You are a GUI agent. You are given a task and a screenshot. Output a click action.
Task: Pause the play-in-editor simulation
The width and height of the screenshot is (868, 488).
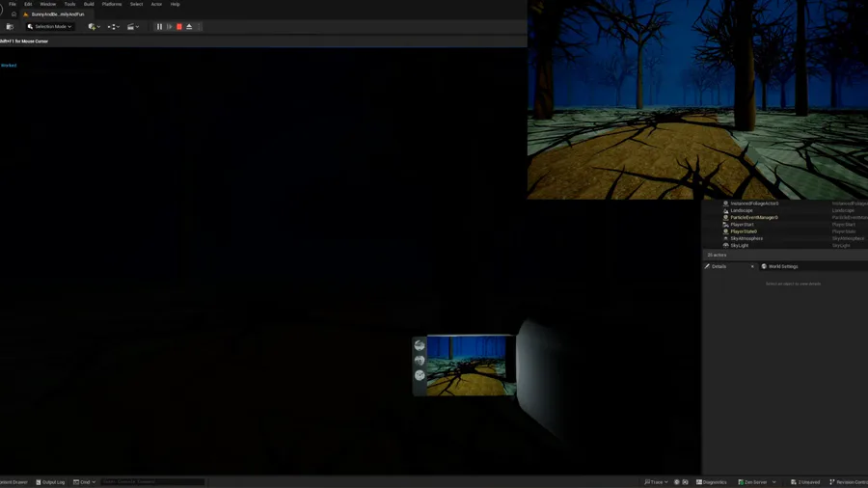pyautogui.click(x=159, y=27)
